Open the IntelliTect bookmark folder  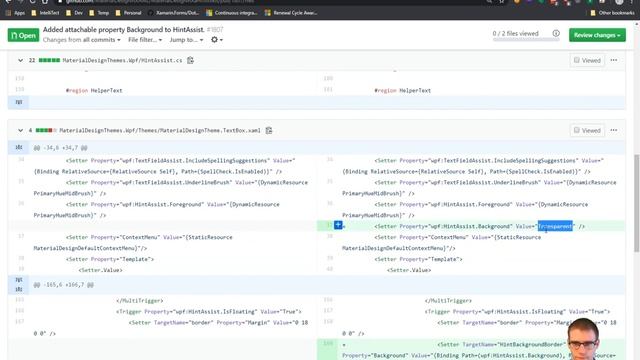45,13
